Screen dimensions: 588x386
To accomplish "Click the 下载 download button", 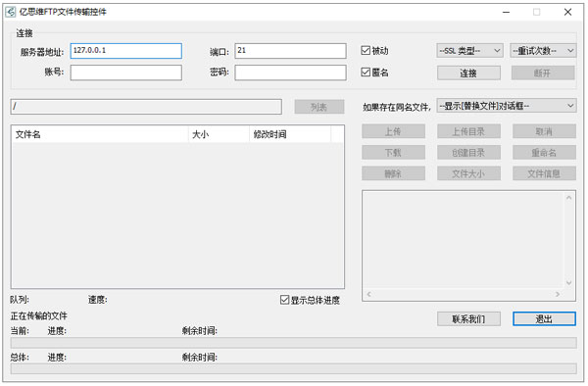I will [x=393, y=153].
